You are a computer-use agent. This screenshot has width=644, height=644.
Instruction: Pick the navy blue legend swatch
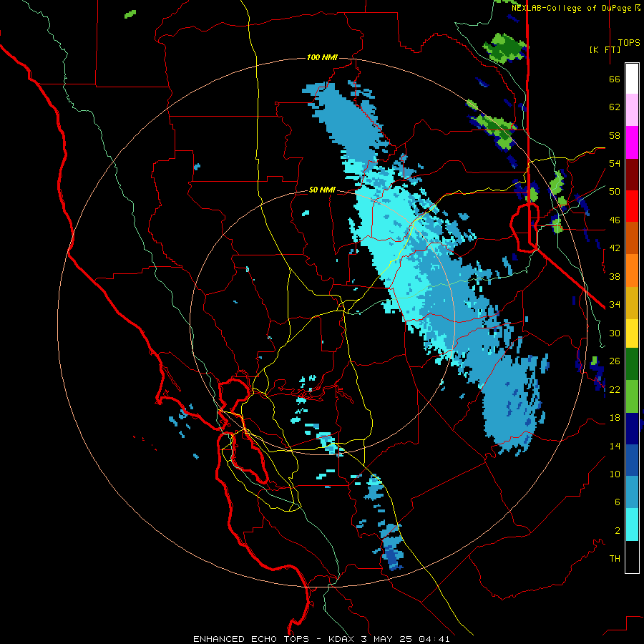632,429
